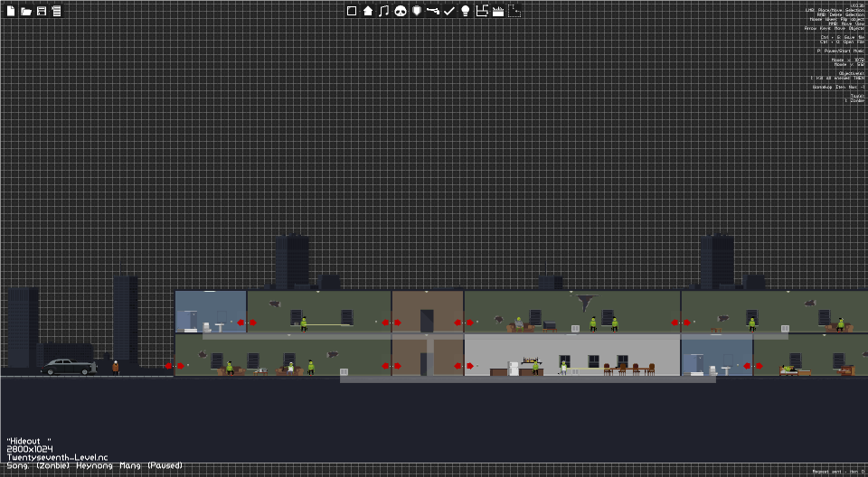Select the grey enemy sitting on upper couch
Screen dimensions: 868x477
(519, 324)
